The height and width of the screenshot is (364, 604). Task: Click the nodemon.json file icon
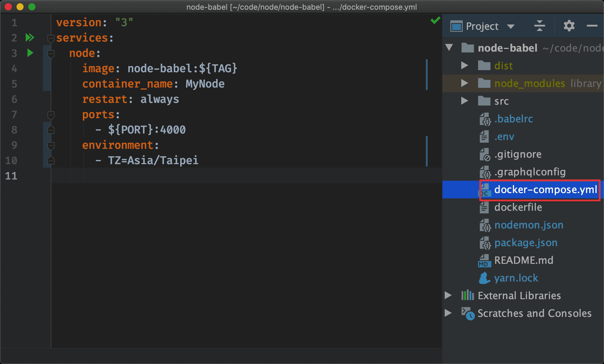485,225
